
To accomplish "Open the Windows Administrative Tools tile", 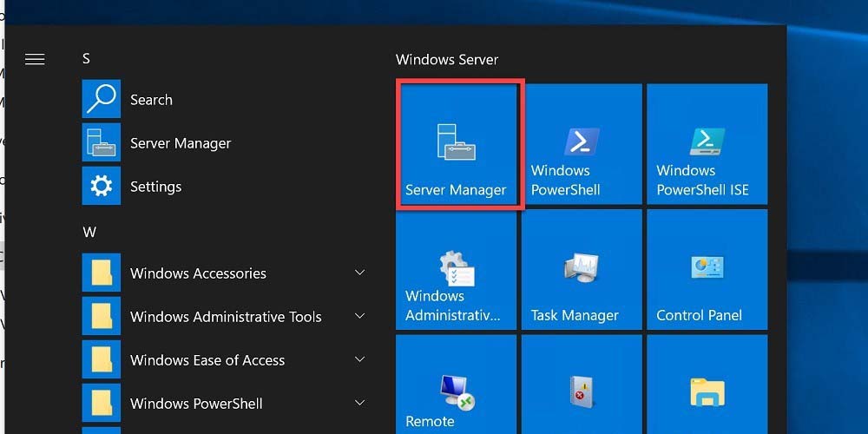I will point(457,270).
